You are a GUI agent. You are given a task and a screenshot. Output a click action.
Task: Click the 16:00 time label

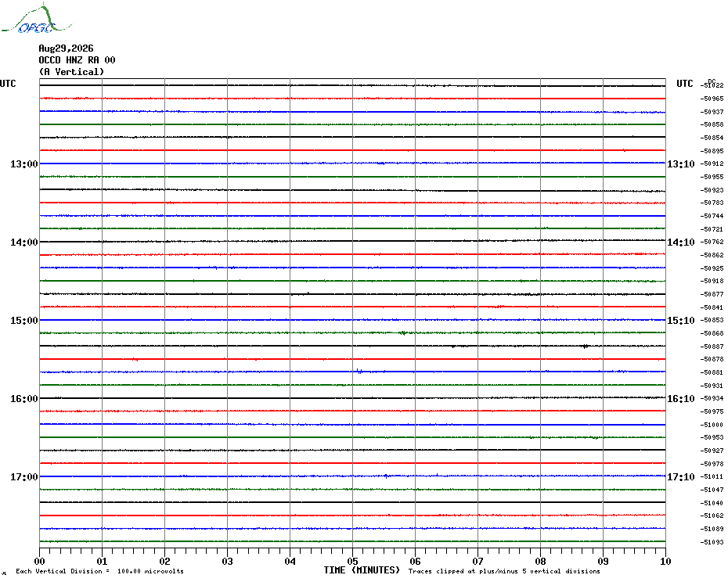click(24, 399)
